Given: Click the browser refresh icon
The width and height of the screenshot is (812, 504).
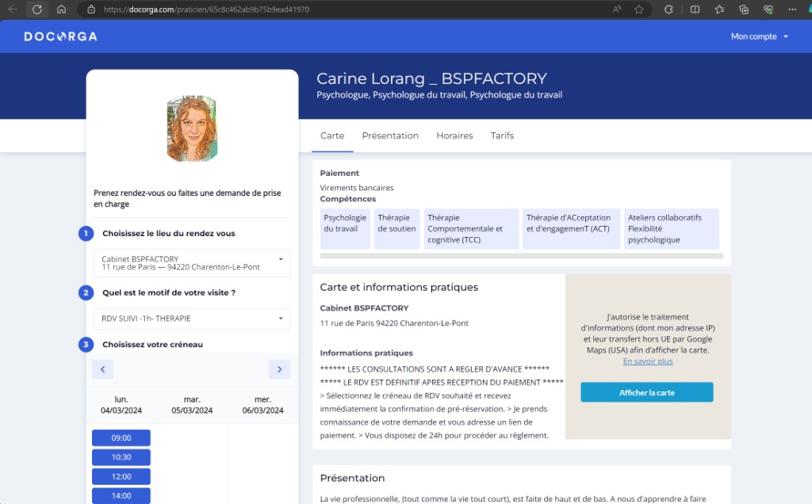Looking at the screenshot, I should point(36,10).
